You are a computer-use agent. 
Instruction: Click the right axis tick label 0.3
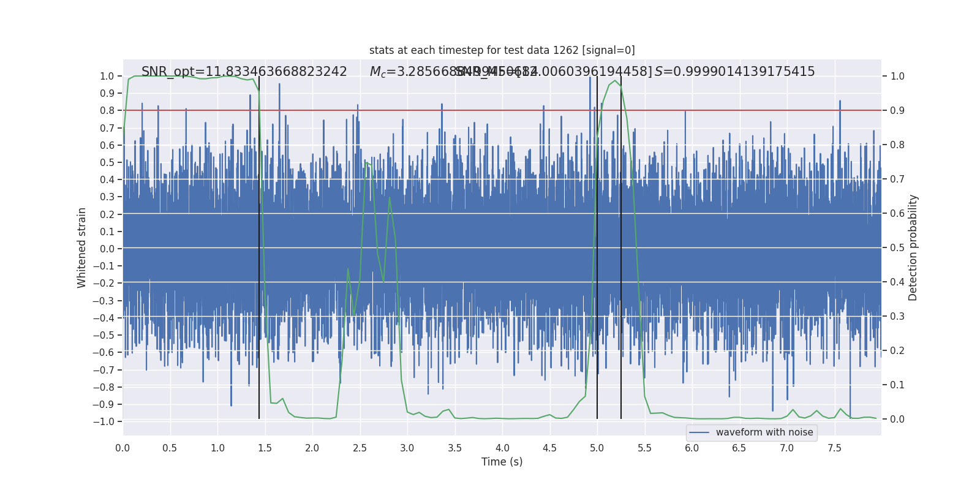(897, 317)
